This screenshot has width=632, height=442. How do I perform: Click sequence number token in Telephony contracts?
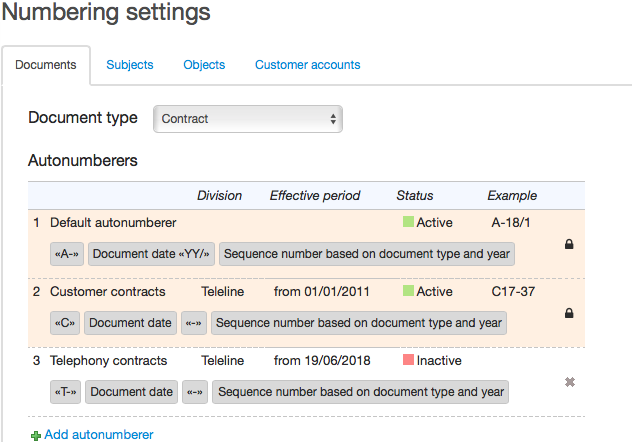(360, 392)
